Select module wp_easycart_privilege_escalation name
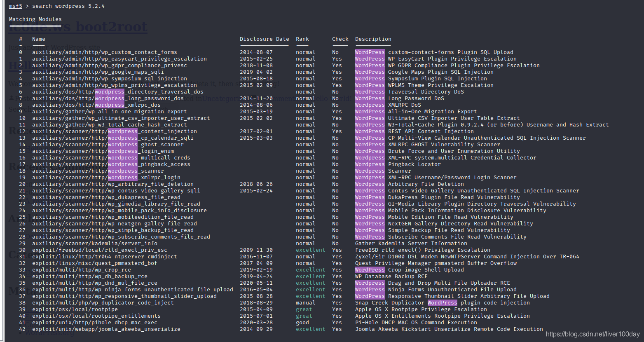The width and height of the screenshot is (644, 342). tap(119, 59)
